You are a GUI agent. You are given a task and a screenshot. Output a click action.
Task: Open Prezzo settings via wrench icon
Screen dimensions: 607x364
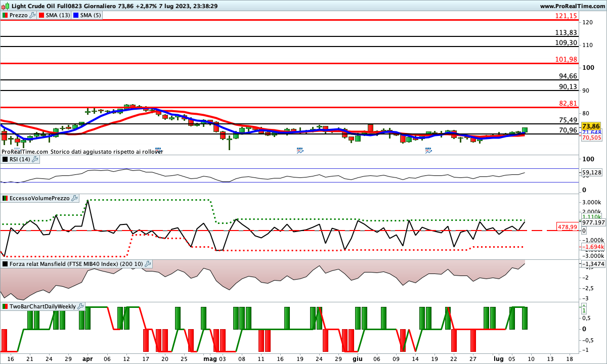(x=33, y=15)
